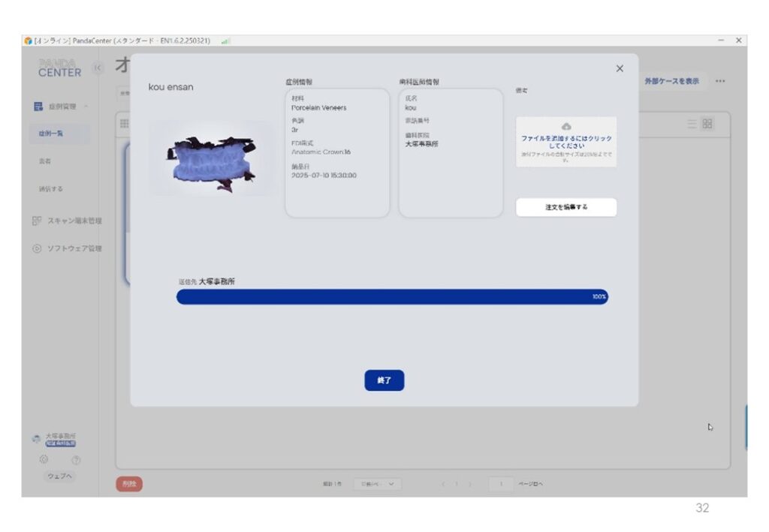Viewport: 769px width, 532px height.
Task: Switch to grid view icon
Action: (x=707, y=124)
